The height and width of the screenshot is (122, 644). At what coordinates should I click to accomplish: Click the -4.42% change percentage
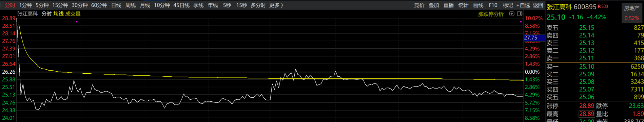(597, 17)
